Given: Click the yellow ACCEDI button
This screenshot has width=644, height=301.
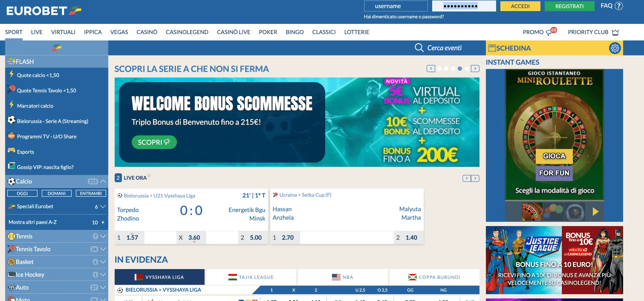Looking at the screenshot, I should (520, 6).
